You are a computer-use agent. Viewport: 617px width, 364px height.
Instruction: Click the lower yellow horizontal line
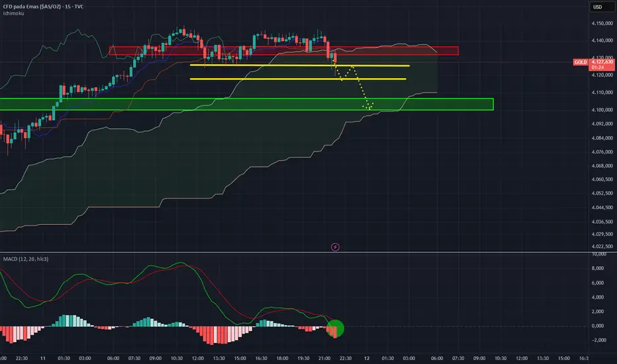[298, 79]
